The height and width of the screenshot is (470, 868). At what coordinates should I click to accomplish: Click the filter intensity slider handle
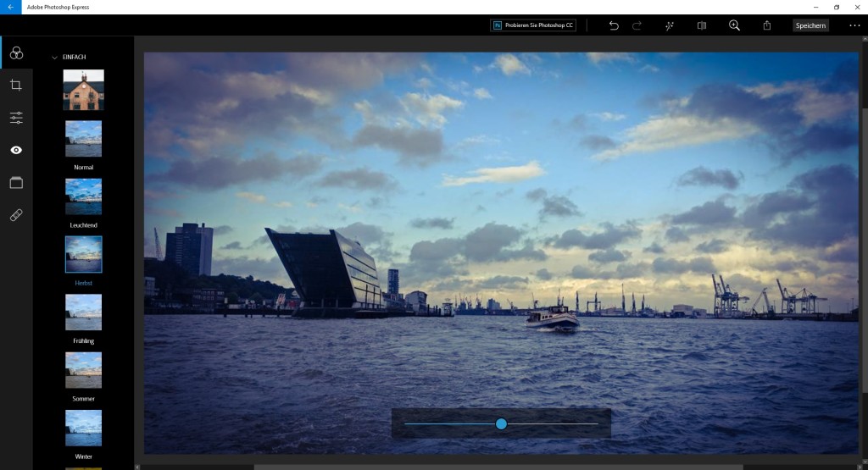501,423
